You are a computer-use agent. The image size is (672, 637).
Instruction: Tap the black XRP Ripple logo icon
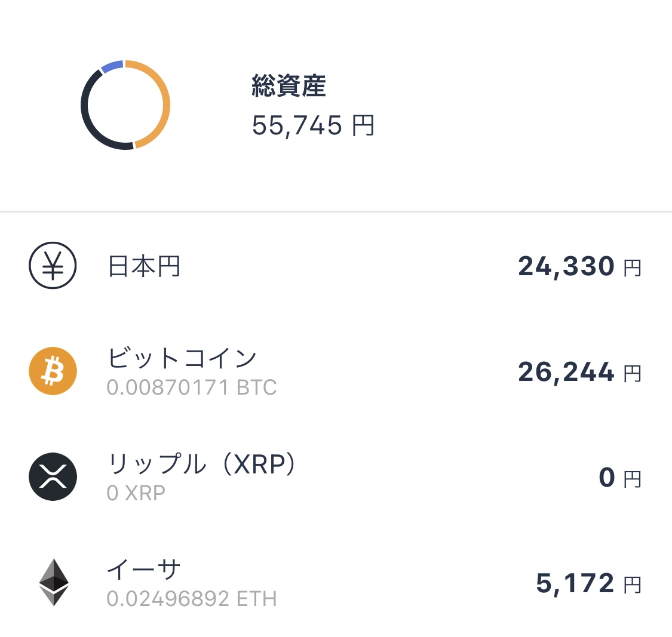point(53,476)
